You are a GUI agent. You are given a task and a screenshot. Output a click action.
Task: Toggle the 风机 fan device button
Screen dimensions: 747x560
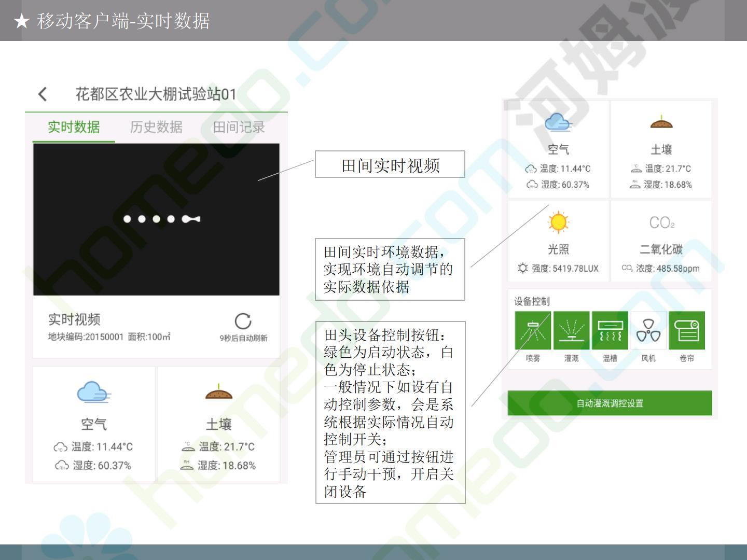(648, 331)
